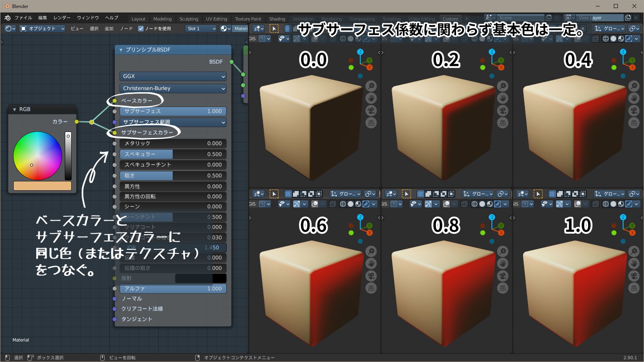Open the node editor 選択 menu
Image resolution: width=644 pixels, height=362 pixels.
[x=94, y=29]
